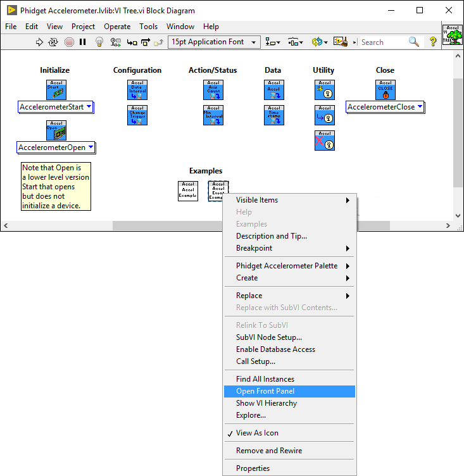Viewport: 464px width, 476px height.
Task: Click the Clean Up Diagram button
Action: [x=341, y=42]
